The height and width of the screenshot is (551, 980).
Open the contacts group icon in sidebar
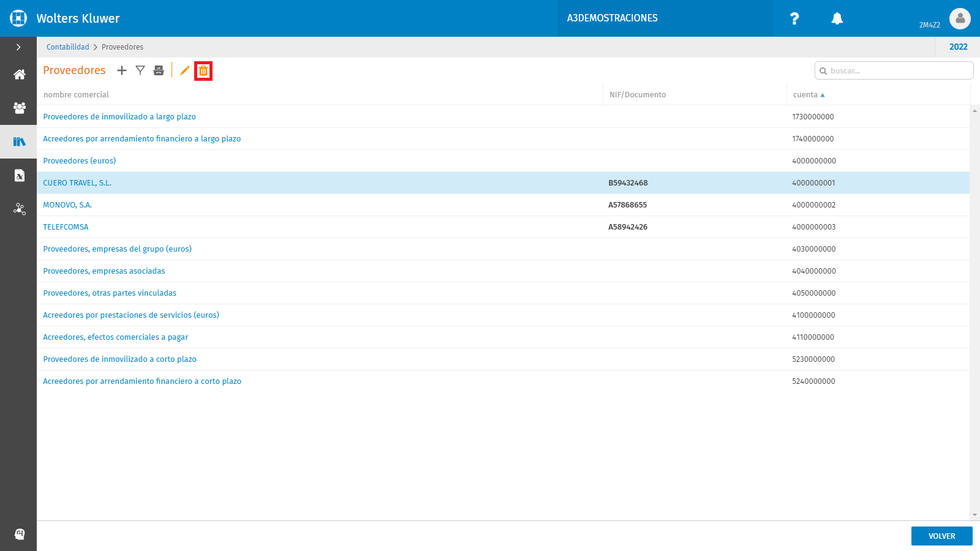pyautogui.click(x=20, y=108)
